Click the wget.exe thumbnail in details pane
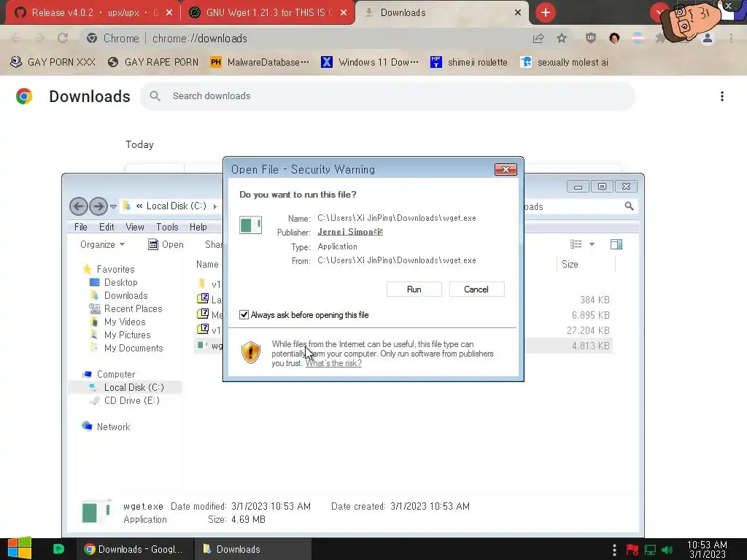The width and height of the screenshot is (747, 560). coord(97,513)
